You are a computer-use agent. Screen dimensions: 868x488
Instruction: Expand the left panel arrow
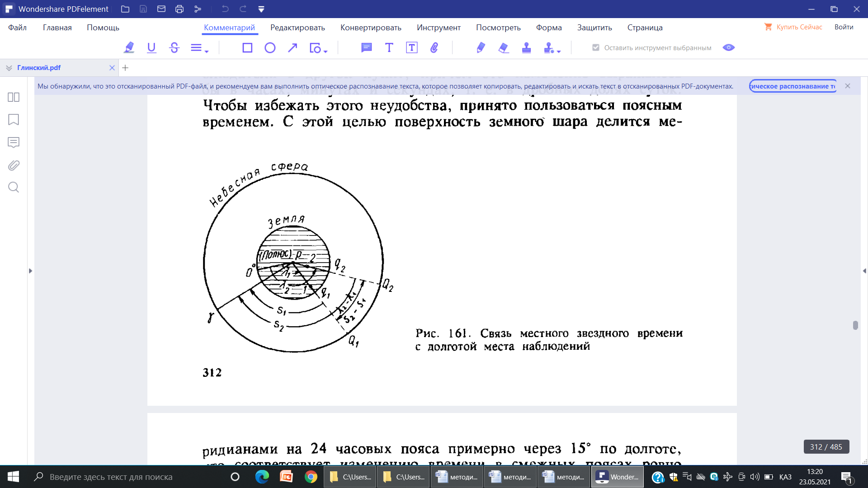point(30,271)
